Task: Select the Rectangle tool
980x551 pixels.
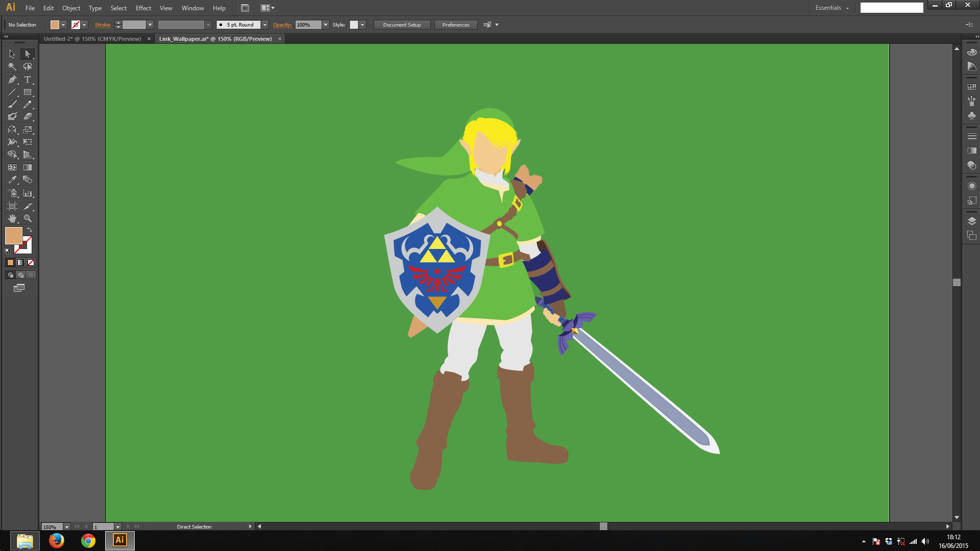Action: (x=28, y=92)
